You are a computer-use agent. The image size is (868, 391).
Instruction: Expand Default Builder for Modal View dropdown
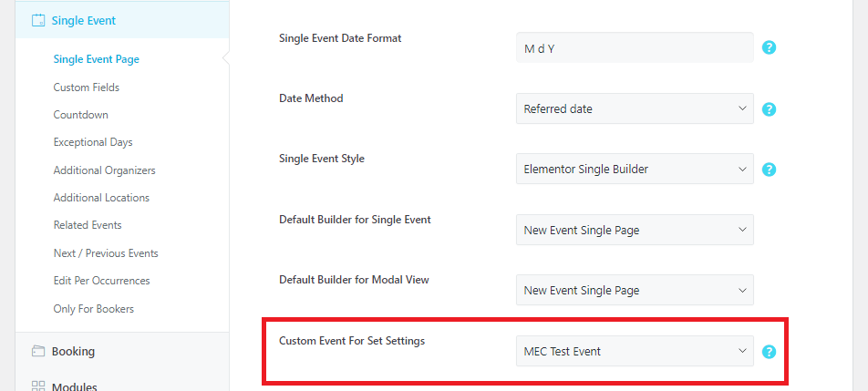click(x=635, y=290)
